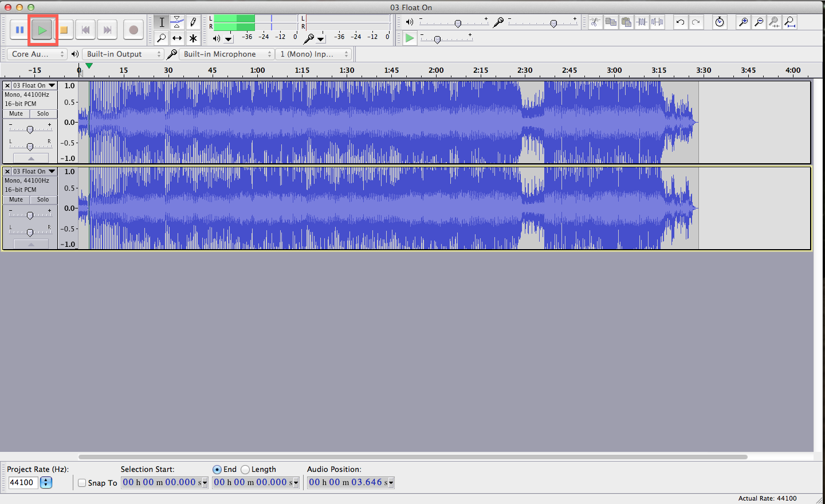Viewport: 825px width, 504px height.
Task: Select the End radio button
Action: (x=217, y=469)
